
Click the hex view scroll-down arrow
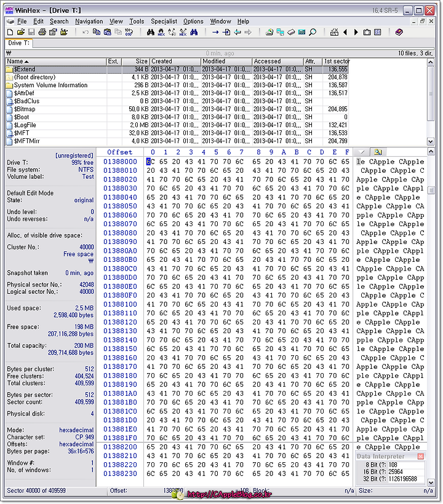tap(431, 482)
